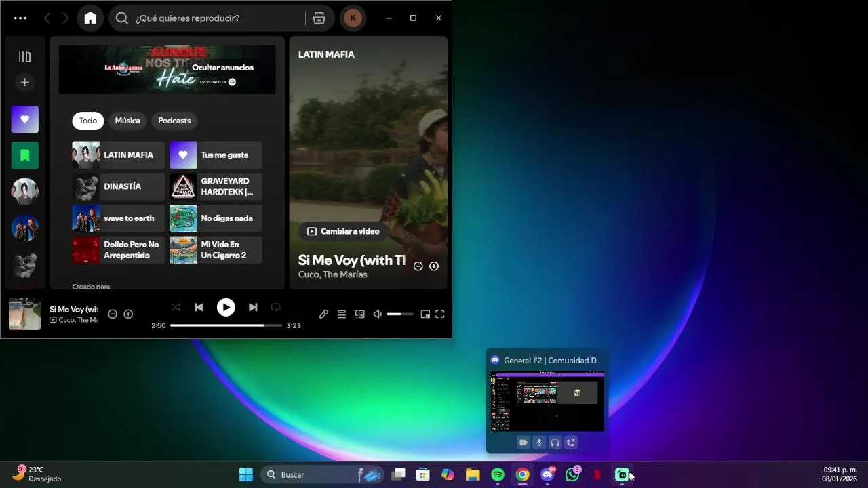Toggle microphone mute in the Discord preview
The height and width of the screenshot is (488, 868).
pos(539,443)
